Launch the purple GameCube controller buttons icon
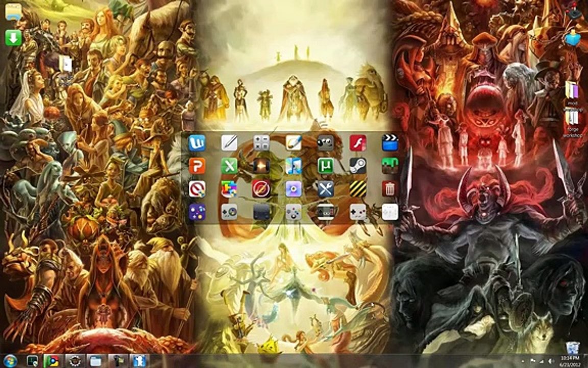The image size is (588, 368). point(197,212)
